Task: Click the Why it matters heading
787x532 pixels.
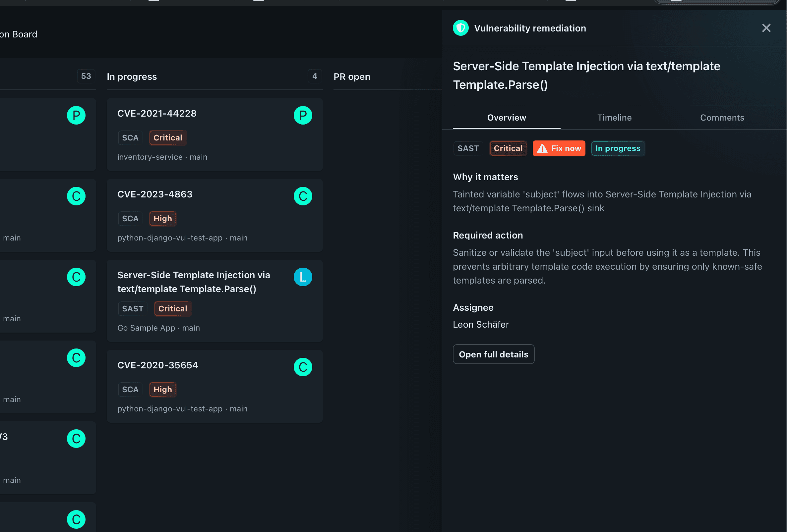Action: [x=485, y=177]
